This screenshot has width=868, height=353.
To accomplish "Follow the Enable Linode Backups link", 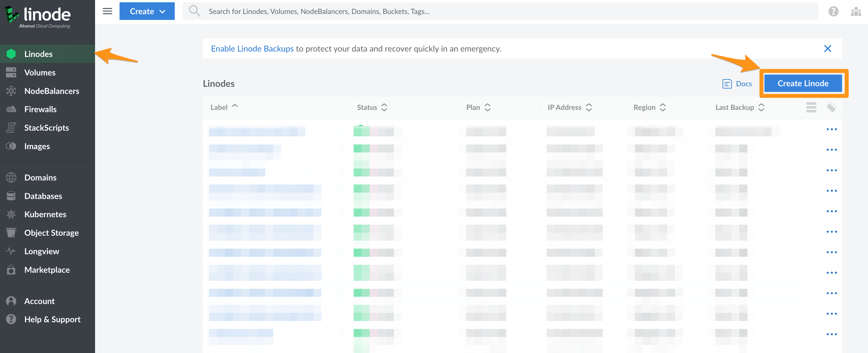I will tap(252, 49).
